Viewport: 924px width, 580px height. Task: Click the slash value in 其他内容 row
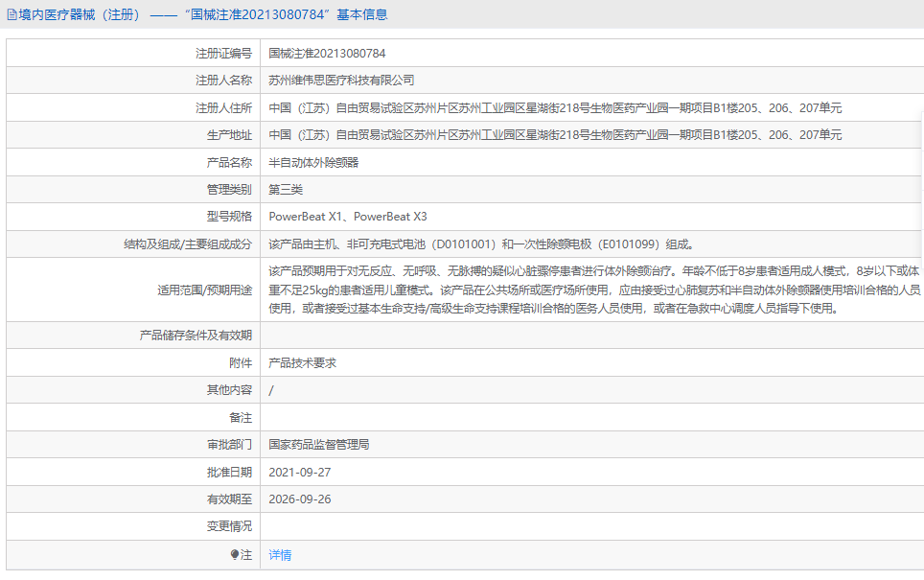click(x=271, y=390)
